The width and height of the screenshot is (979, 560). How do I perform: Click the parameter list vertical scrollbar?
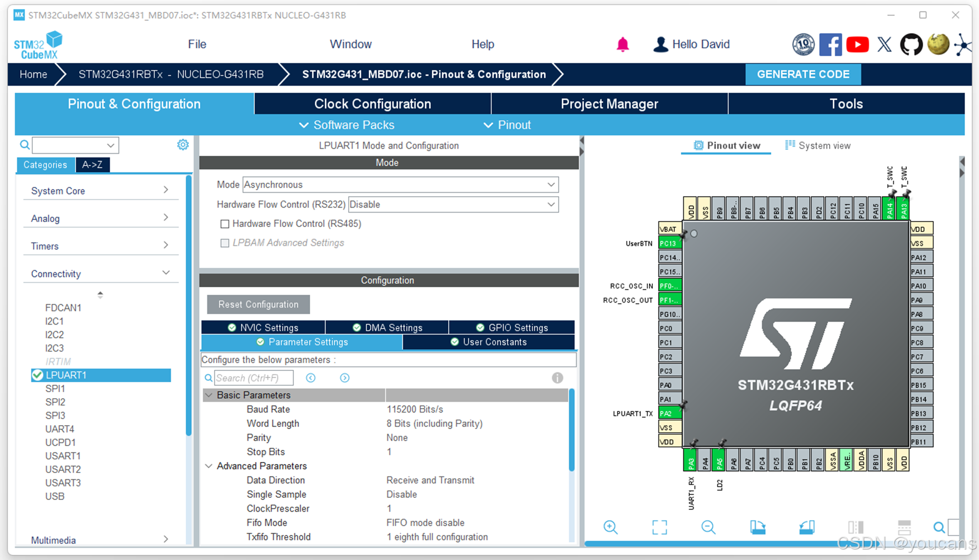point(571,430)
